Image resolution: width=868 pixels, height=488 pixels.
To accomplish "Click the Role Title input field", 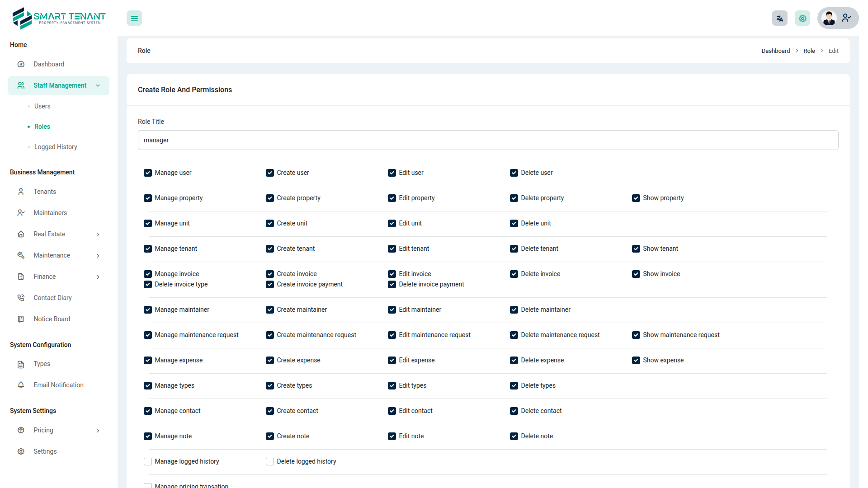I will tap(488, 140).
